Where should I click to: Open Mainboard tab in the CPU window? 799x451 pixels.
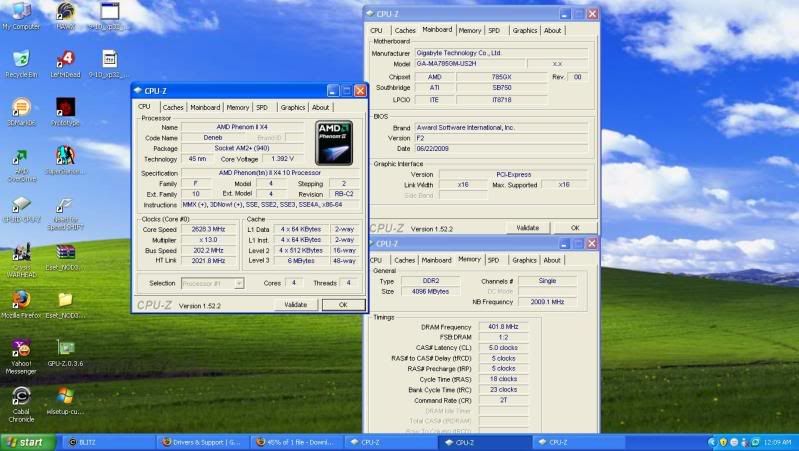pyautogui.click(x=205, y=108)
